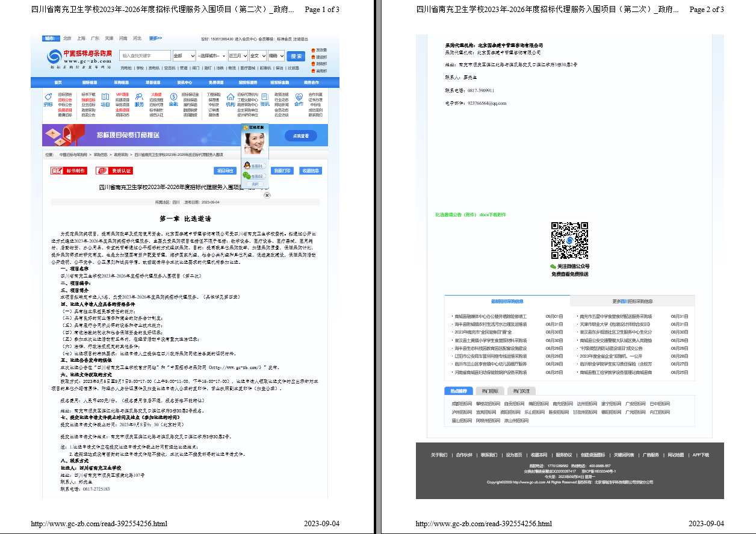The width and height of the screenshot is (756, 534).
Task: Open the 成都招标网 link
Action: [x=463, y=403]
